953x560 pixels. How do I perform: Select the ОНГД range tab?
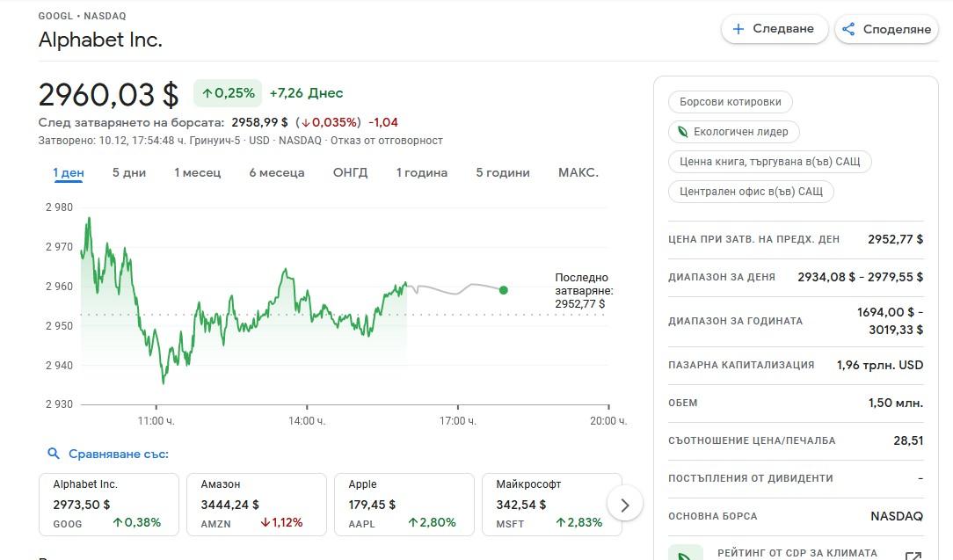click(350, 172)
